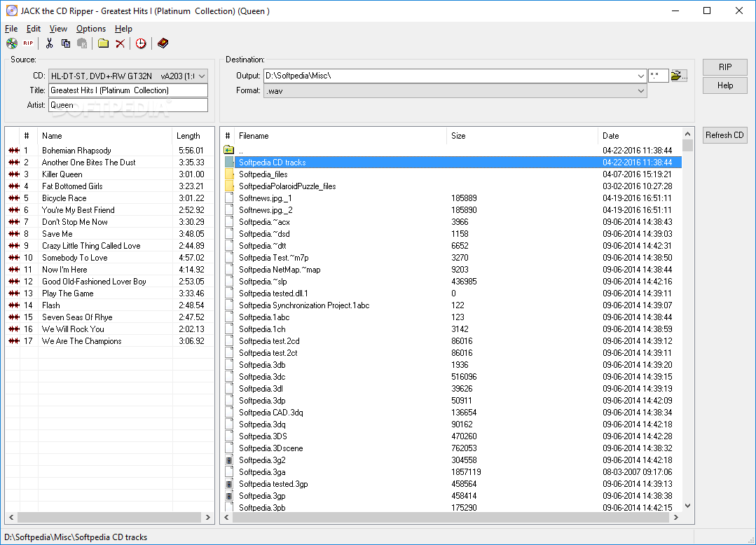Click the browse output folder icon

[x=679, y=76]
